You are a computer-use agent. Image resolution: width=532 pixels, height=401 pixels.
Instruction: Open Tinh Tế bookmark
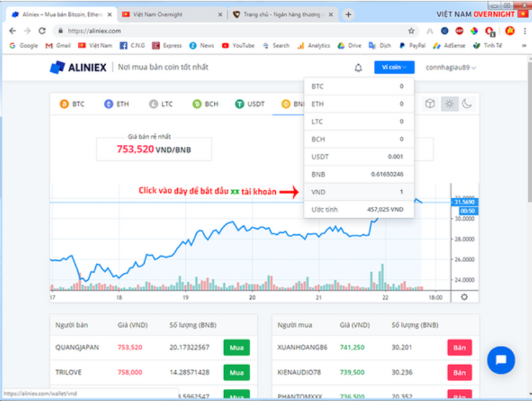(487, 45)
